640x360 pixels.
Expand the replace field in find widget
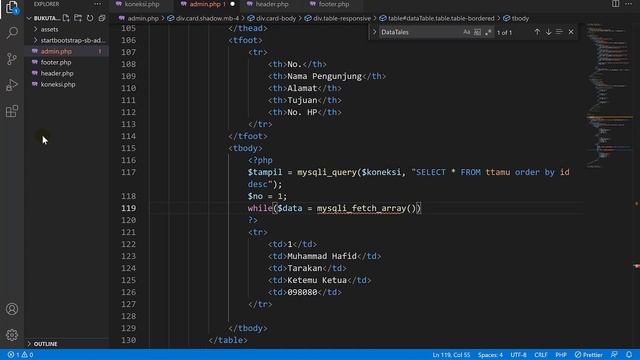point(374,32)
